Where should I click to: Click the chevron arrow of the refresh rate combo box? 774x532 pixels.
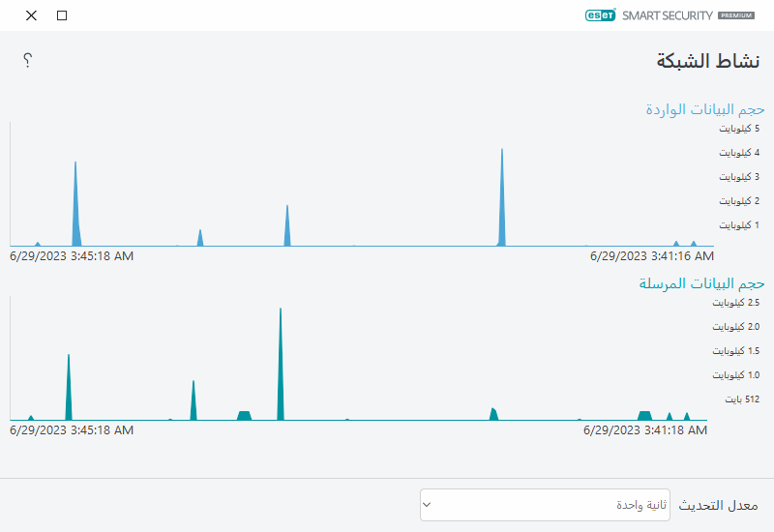[427, 505]
